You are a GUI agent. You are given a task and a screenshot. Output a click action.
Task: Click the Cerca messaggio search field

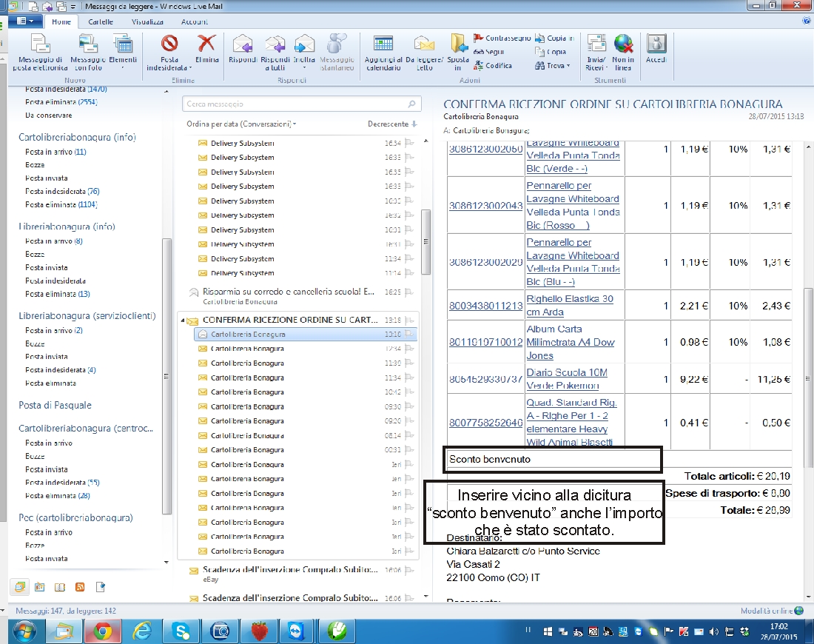click(301, 104)
